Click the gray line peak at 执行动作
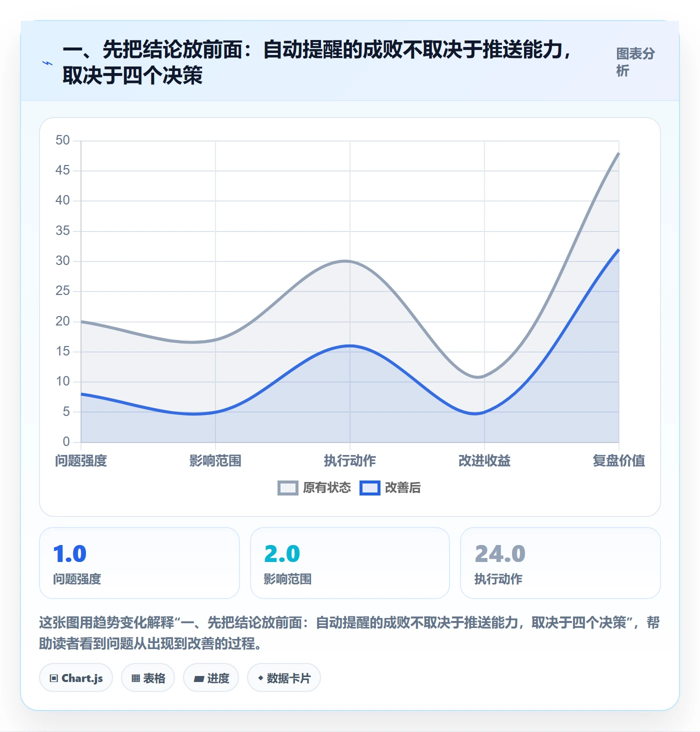700x732 pixels. [x=350, y=261]
